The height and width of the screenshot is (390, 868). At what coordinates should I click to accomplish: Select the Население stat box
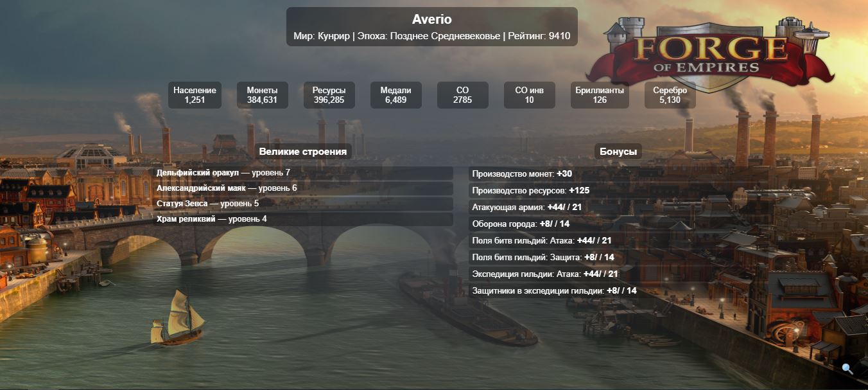point(195,95)
